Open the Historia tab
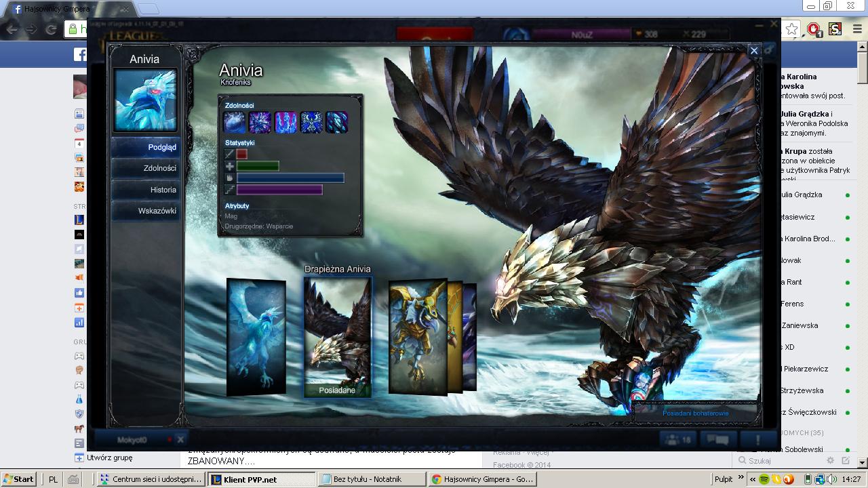The image size is (868, 488). [x=146, y=190]
